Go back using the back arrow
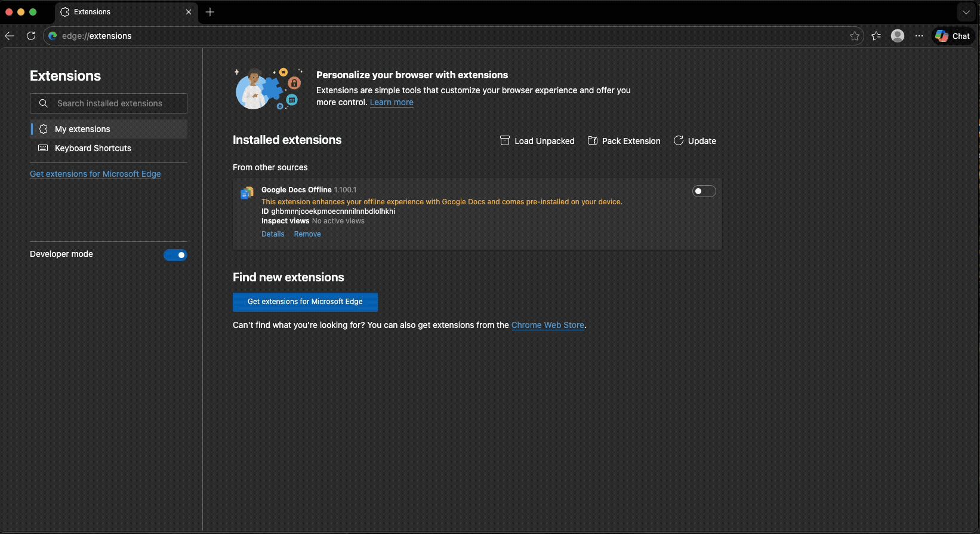 coord(10,36)
